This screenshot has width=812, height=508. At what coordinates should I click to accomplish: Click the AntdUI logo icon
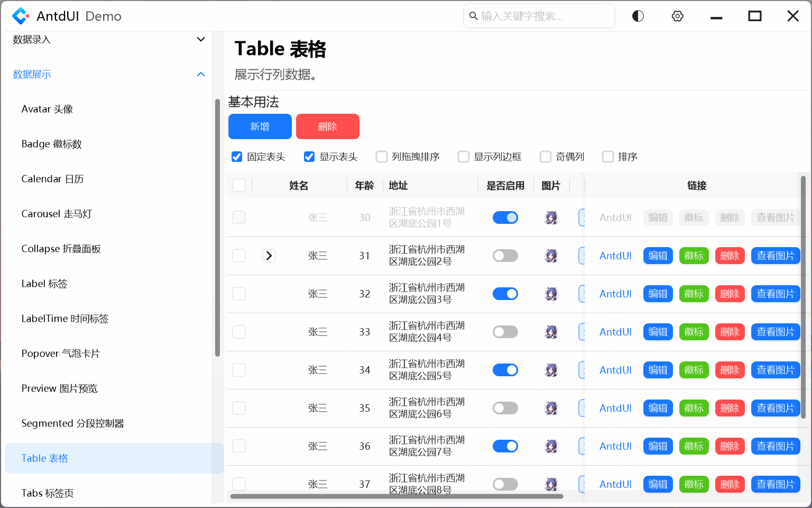point(20,16)
